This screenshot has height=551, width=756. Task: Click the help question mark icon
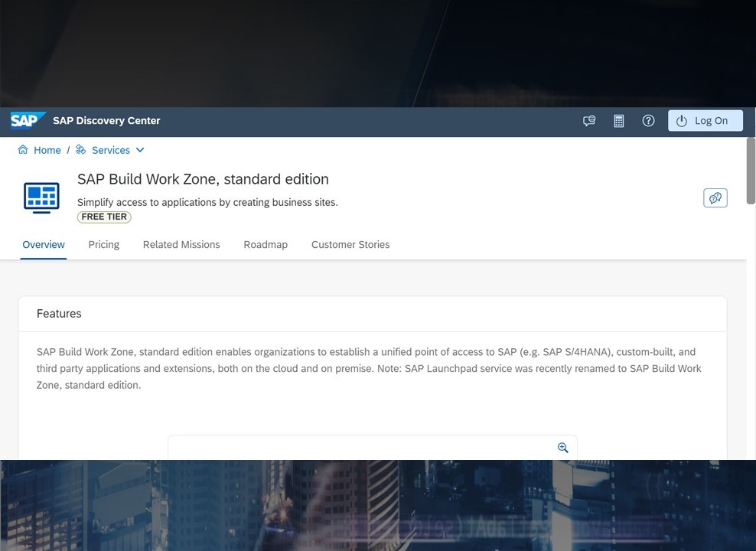648,121
